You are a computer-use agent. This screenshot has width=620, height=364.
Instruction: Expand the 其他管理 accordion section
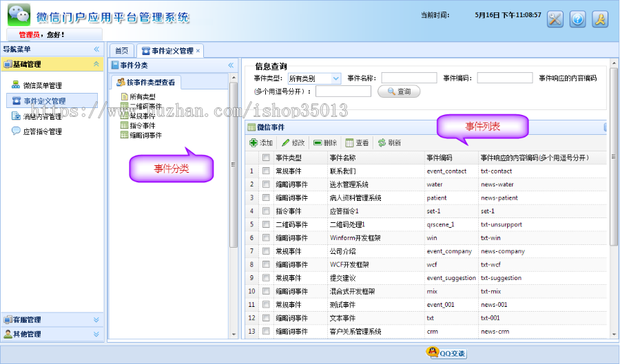coord(96,334)
